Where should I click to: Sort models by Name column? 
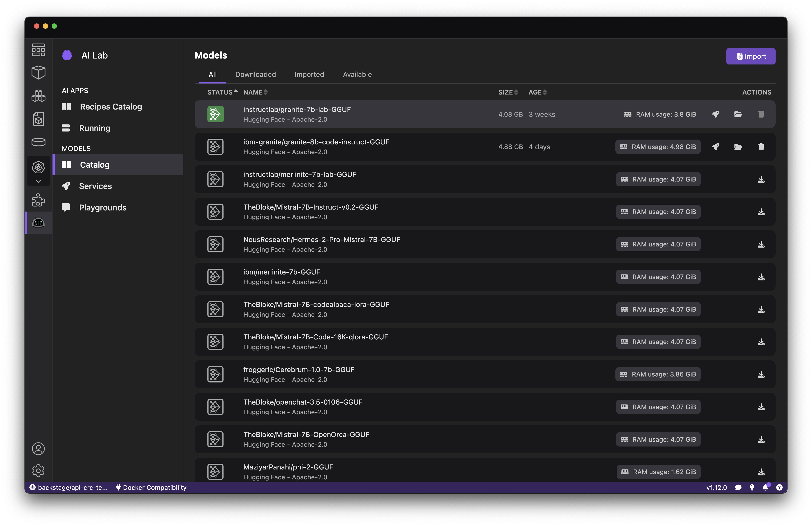pos(255,92)
